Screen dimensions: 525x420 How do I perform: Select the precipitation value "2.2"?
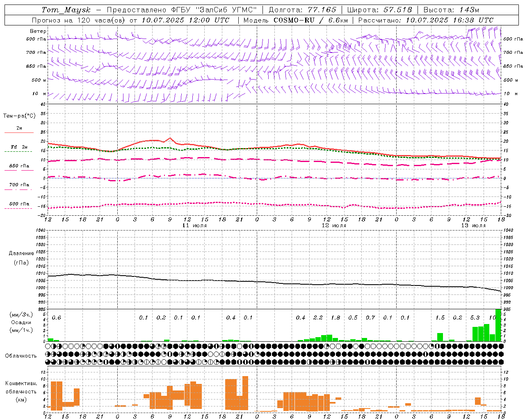pyautogui.click(x=318, y=318)
